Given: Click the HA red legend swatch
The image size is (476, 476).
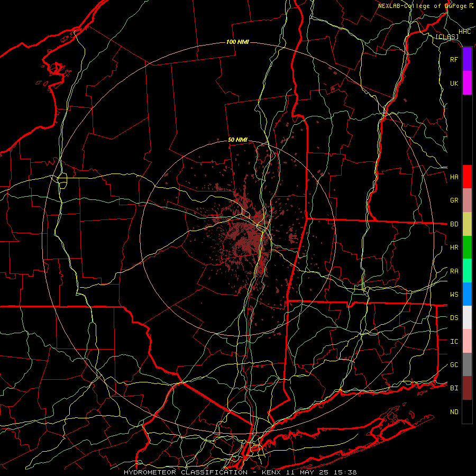Looking at the screenshot, I should pyautogui.click(x=467, y=177).
